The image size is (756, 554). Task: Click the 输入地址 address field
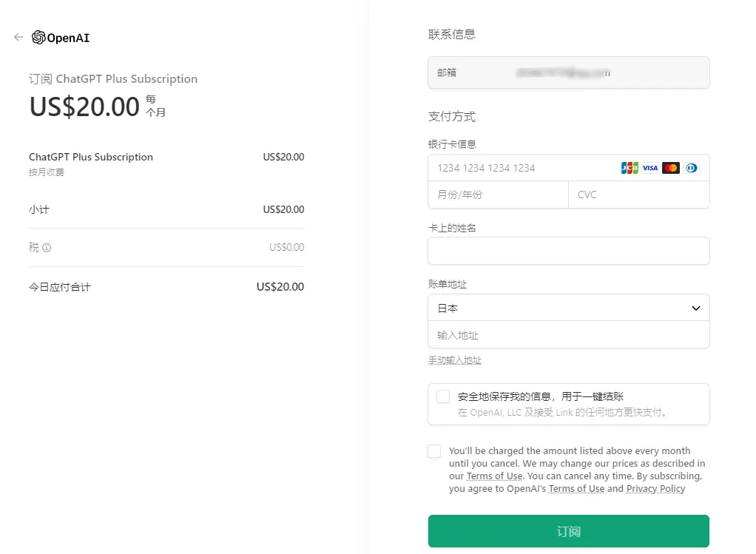pyautogui.click(x=568, y=335)
